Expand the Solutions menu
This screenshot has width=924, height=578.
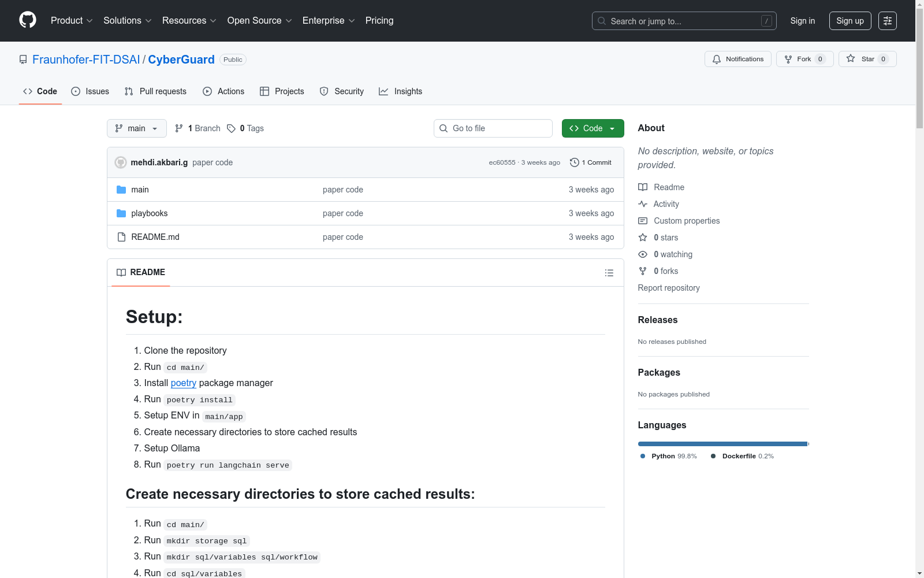coord(128,21)
